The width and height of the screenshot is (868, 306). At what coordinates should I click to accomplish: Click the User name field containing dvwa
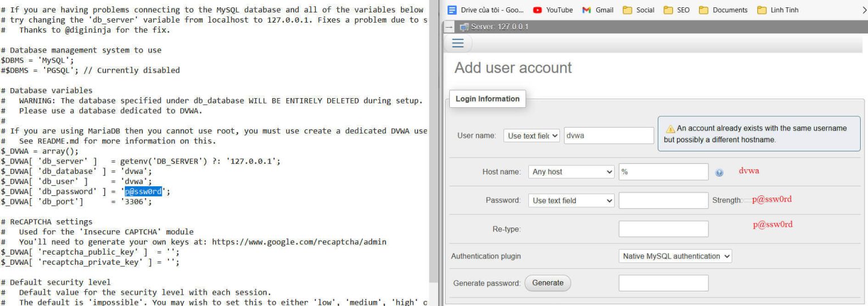pyautogui.click(x=609, y=135)
